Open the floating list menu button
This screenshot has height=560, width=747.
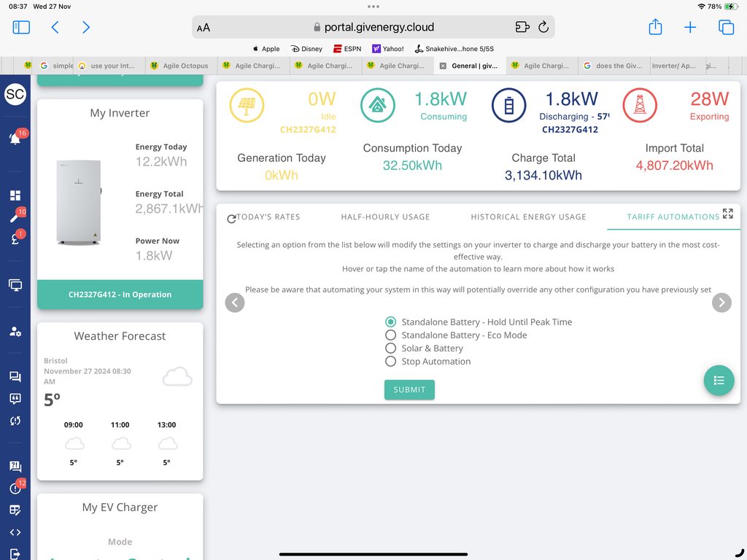(719, 380)
